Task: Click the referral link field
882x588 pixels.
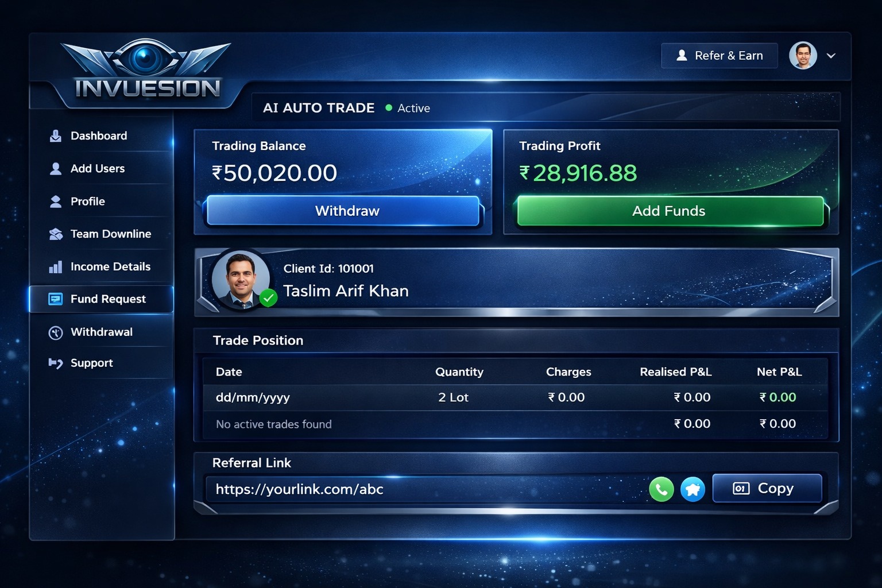Action: coord(425,489)
